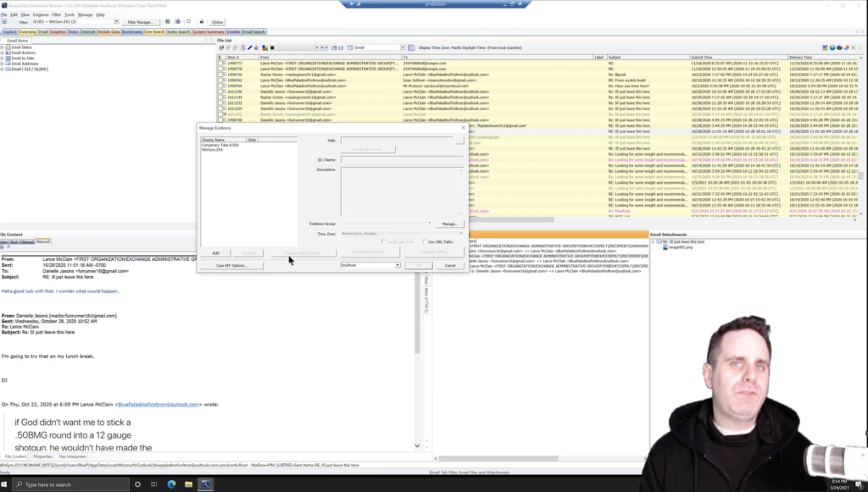Click the column settings icon left of the Email dropdown
Screen dimensions: 868x492
pos(350,48)
